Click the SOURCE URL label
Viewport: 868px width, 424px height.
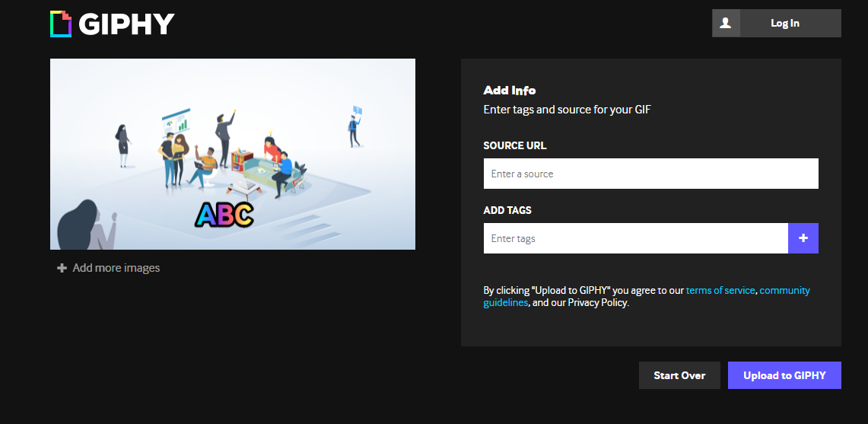coord(514,145)
